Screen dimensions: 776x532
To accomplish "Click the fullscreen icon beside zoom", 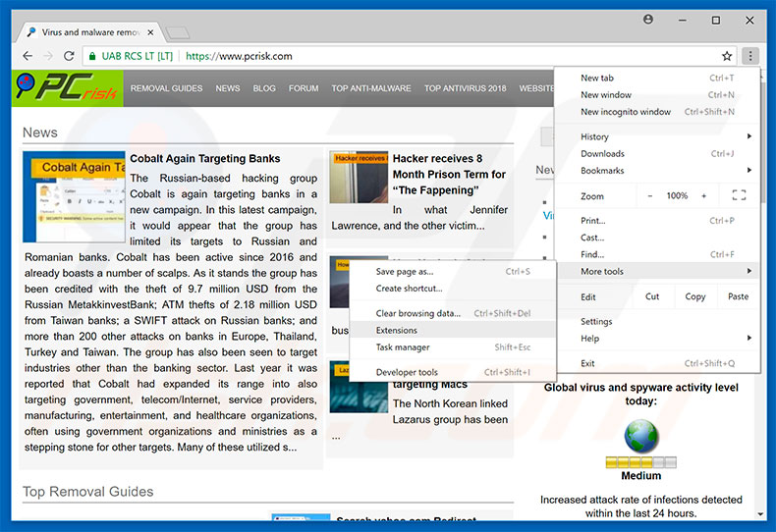I will 739,196.
